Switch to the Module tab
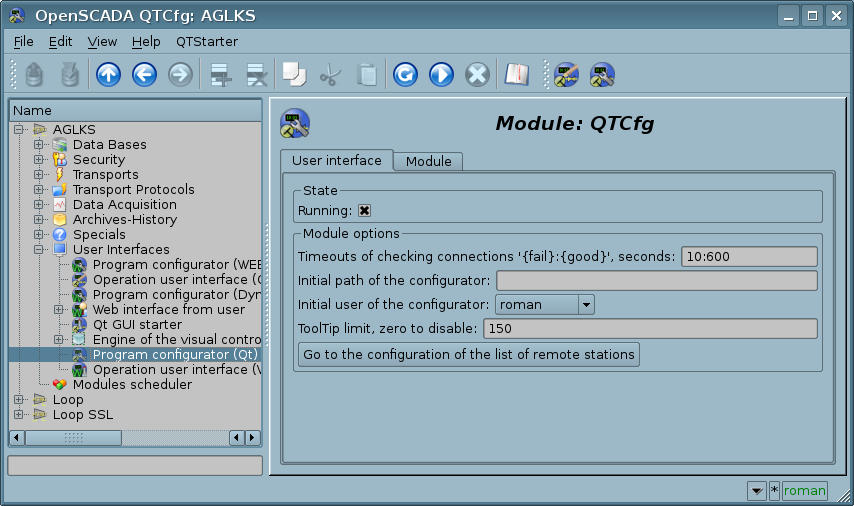The width and height of the screenshot is (854, 506). click(x=428, y=161)
